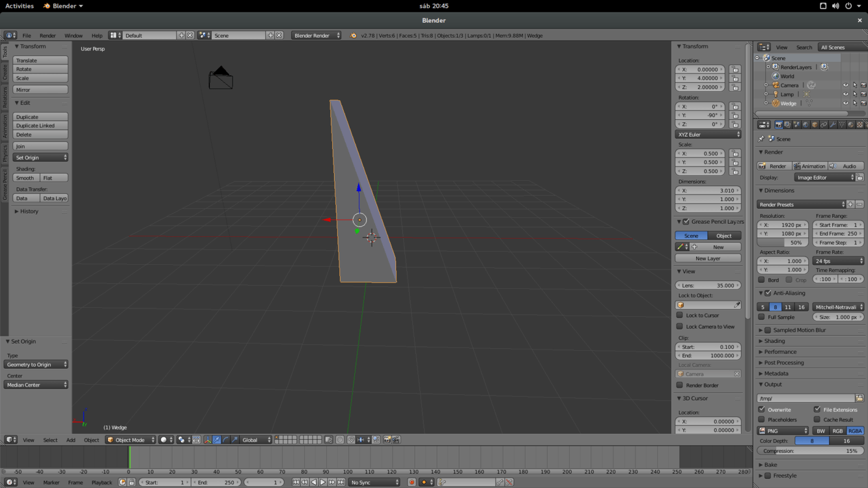Open the Object Mode dropdown
Image resolution: width=868 pixels, height=488 pixels.
[x=131, y=440]
